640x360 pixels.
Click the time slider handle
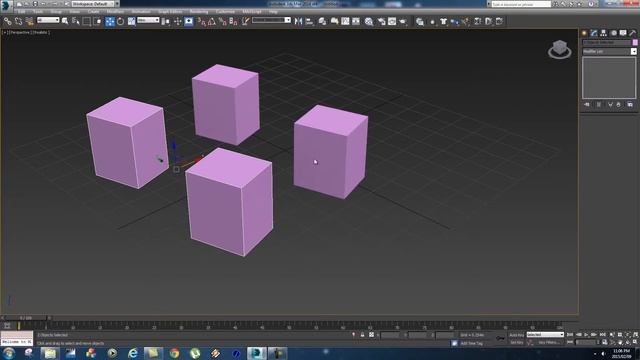[x=26, y=318]
